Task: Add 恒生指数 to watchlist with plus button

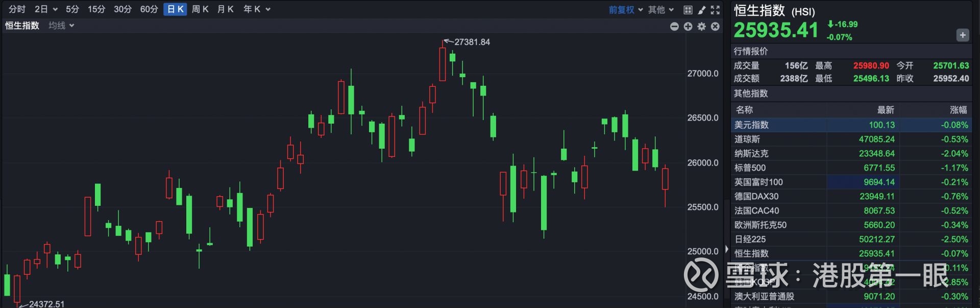Action: pyautogui.click(x=962, y=35)
